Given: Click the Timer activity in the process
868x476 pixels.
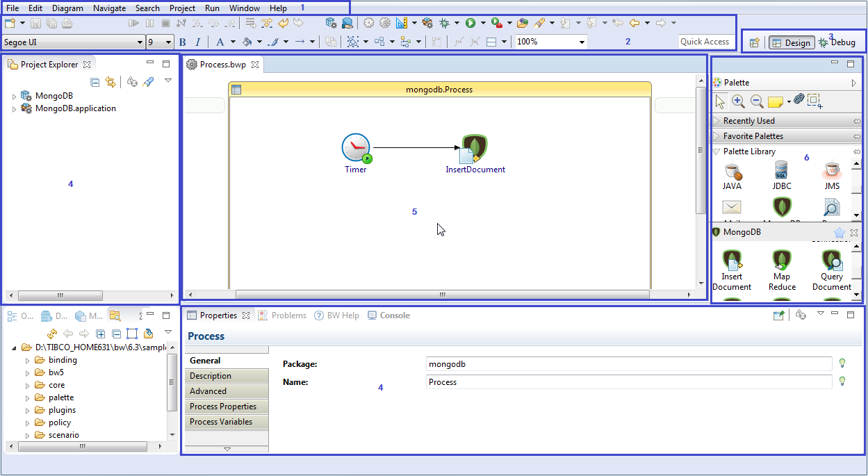Looking at the screenshot, I should click(x=356, y=148).
